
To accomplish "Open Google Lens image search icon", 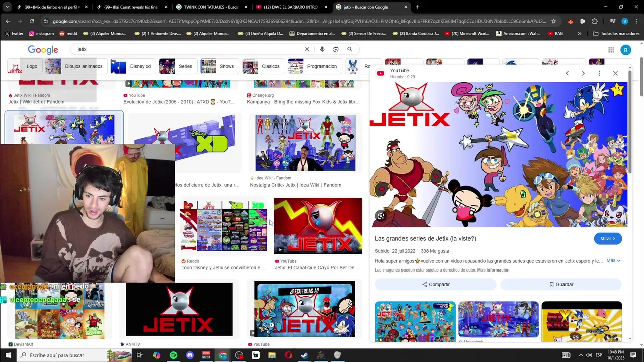I will tap(336, 49).
